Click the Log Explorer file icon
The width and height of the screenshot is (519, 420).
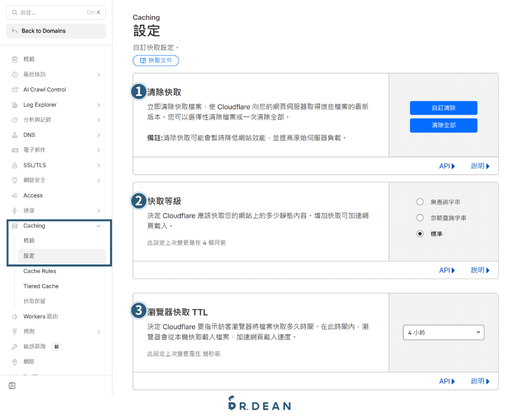tap(15, 105)
